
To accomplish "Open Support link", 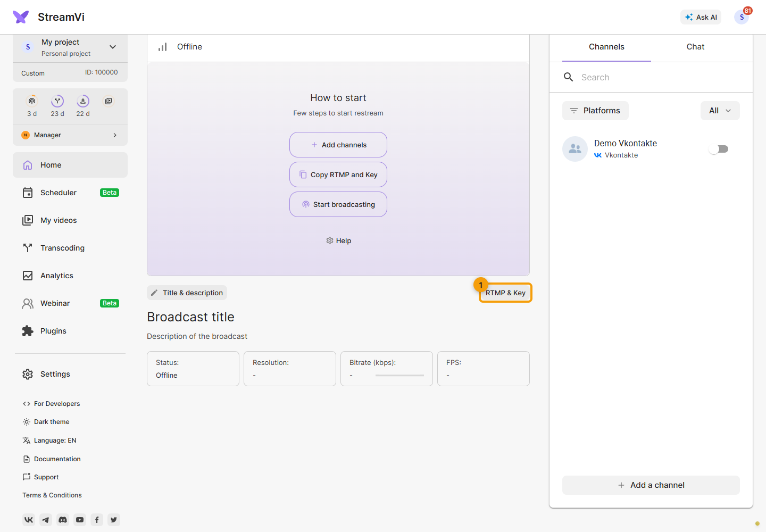I will click(x=40, y=477).
